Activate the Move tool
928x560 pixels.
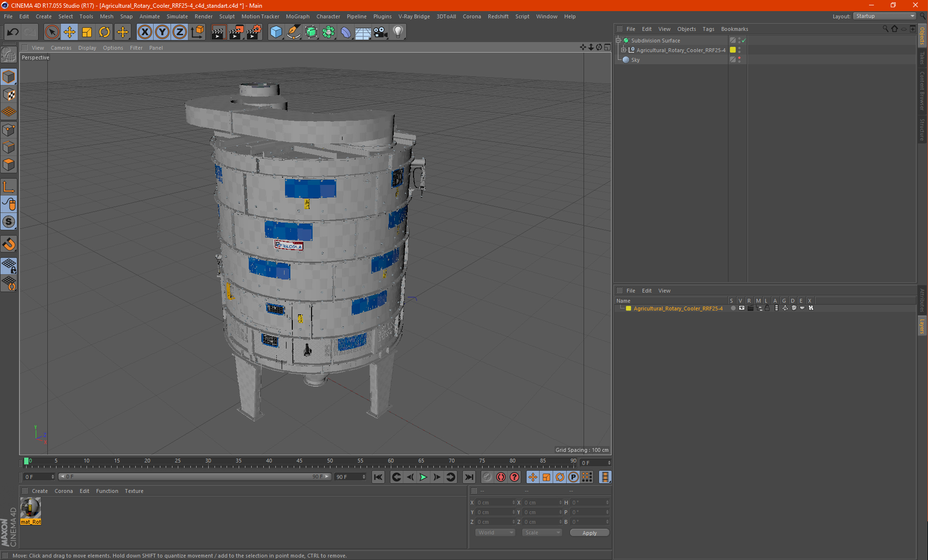pyautogui.click(x=70, y=32)
